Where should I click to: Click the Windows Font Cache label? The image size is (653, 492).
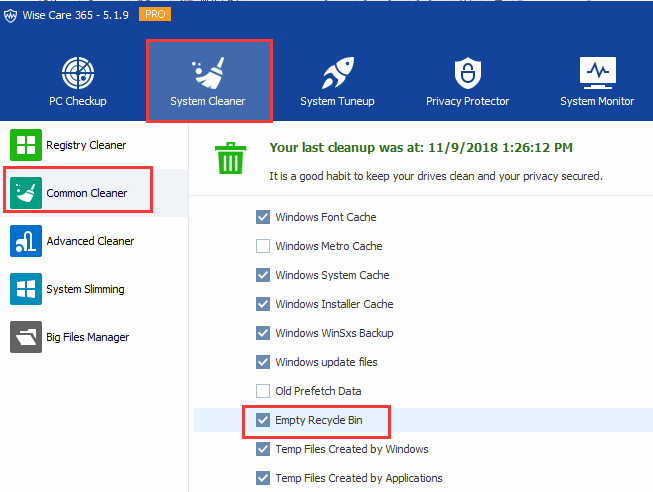326,217
